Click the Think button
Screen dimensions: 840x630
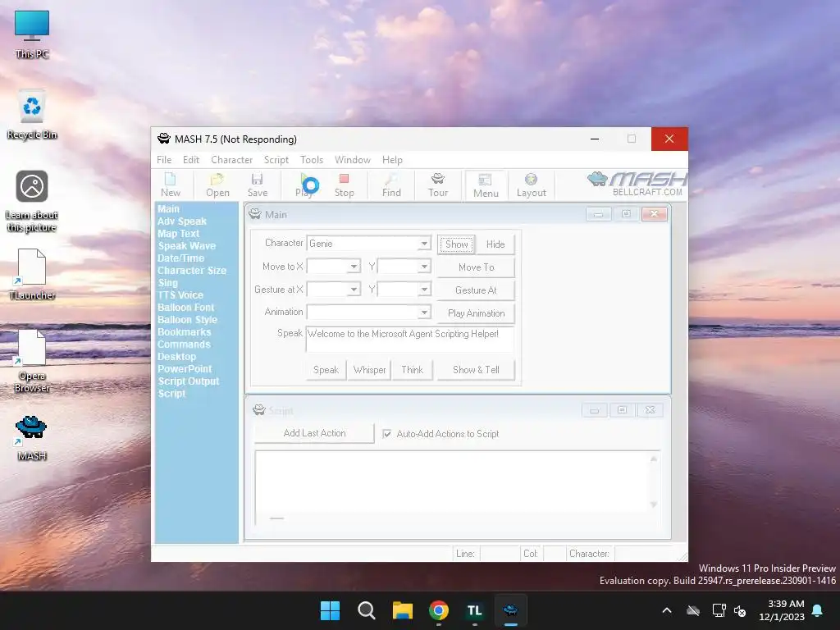tap(413, 370)
